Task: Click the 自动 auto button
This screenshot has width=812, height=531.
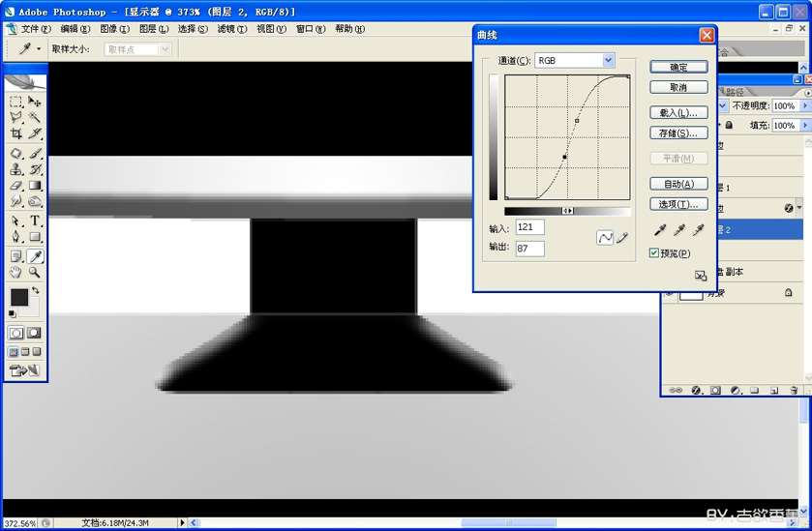Action: [678, 184]
